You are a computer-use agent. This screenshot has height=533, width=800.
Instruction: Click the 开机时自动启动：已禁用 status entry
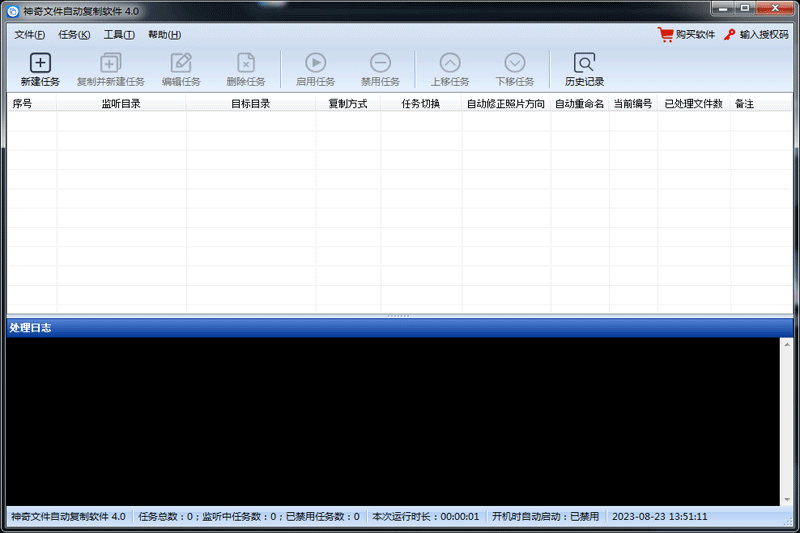pyautogui.click(x=545, y=517)
